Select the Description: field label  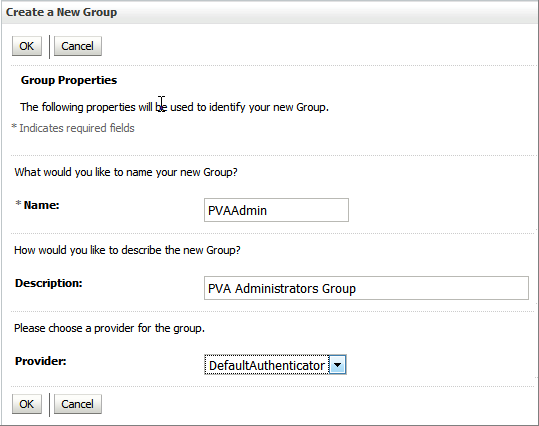pyautogui.click(x=49, y=283)
